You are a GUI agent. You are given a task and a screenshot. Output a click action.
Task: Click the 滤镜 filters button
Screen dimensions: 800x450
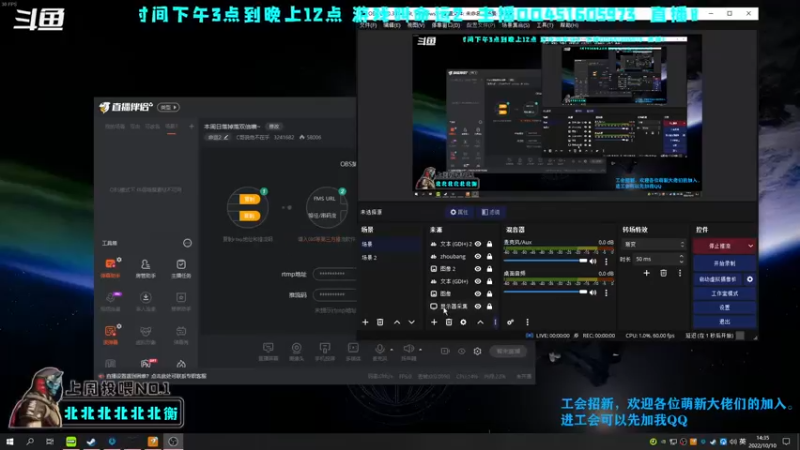coord(491,212)
